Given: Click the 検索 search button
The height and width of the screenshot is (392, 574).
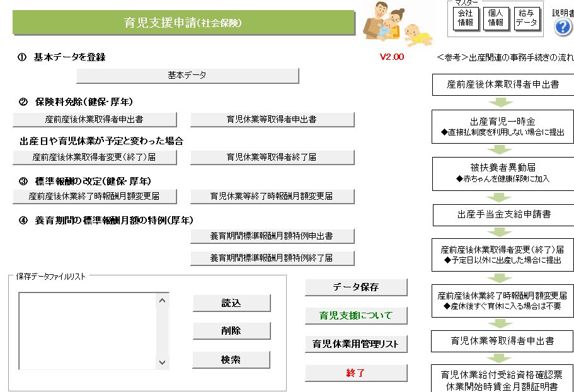Looking at the screenshot, I should pos(231,360).
